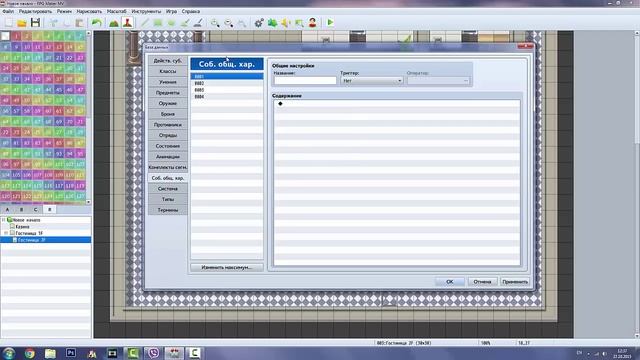Screen dimensions: 640x360
Task: Click the Cut scissors toolbar icon
Action: click(53, 22)
